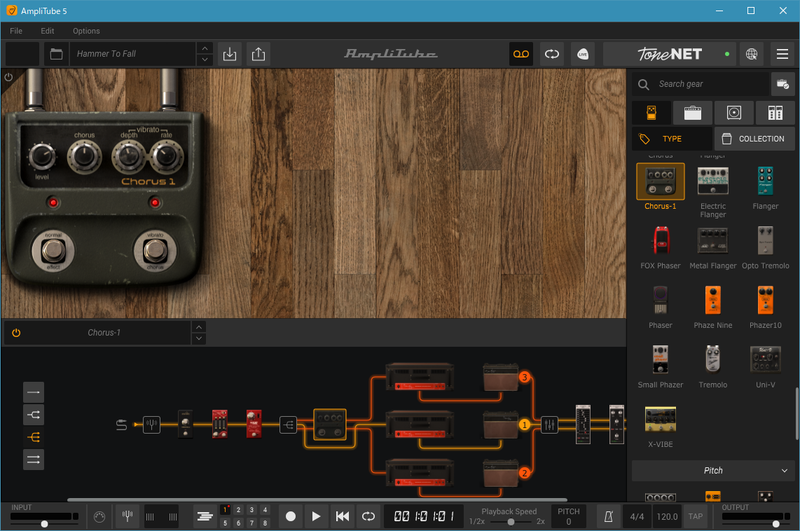Toggle transport loop button
The height and width of the screenshot is (531, 800).
tap(368, 517)
